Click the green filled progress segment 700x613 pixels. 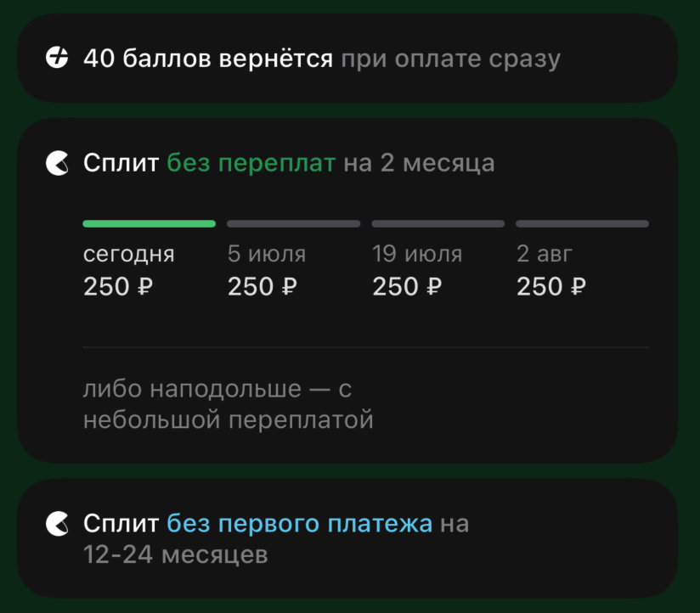(x=149, y=223)
